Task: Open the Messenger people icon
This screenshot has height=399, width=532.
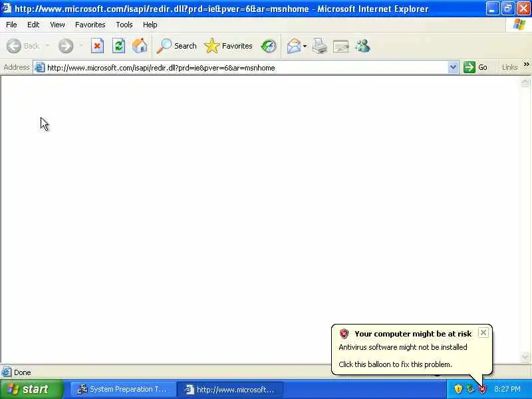Action: pyautogui.click(x=362, y=46)
